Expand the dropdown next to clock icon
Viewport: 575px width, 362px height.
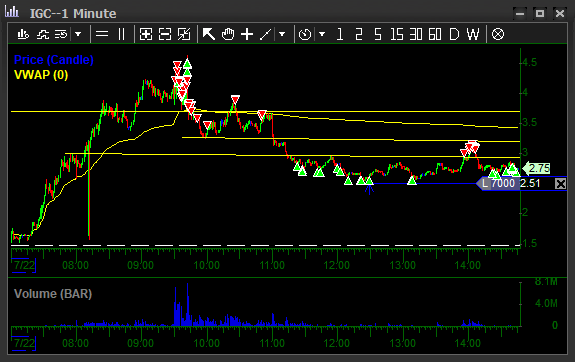[322, 34]
